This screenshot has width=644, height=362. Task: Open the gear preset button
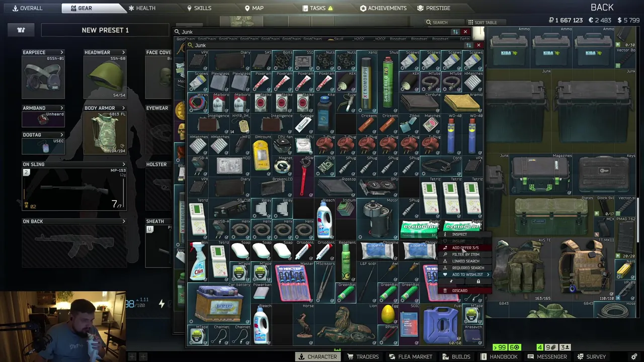(x=21, y=30)
